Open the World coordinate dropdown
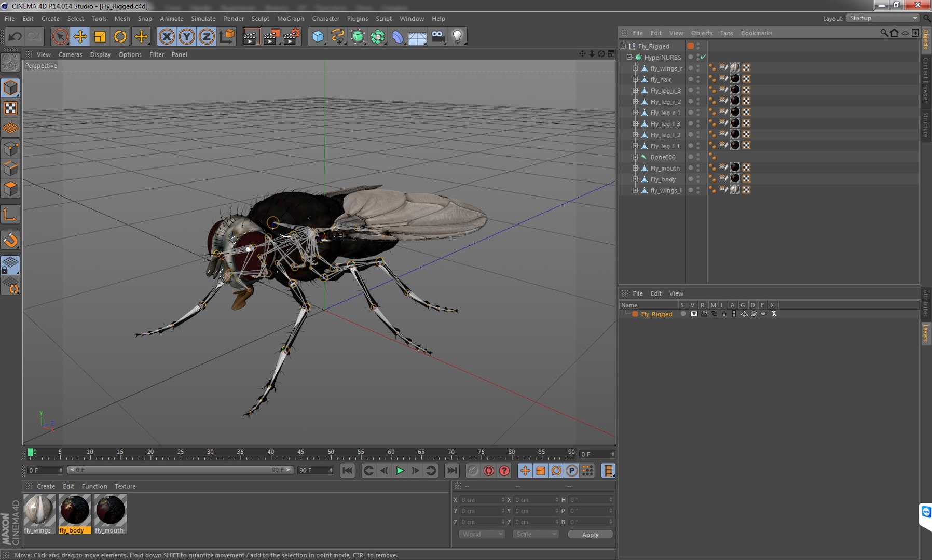This screenshot has width=932, height=560. pos(482,534)
